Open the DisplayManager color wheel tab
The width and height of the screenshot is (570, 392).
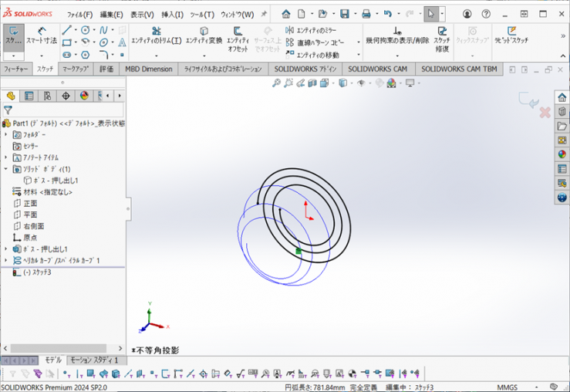click(84, 96)
